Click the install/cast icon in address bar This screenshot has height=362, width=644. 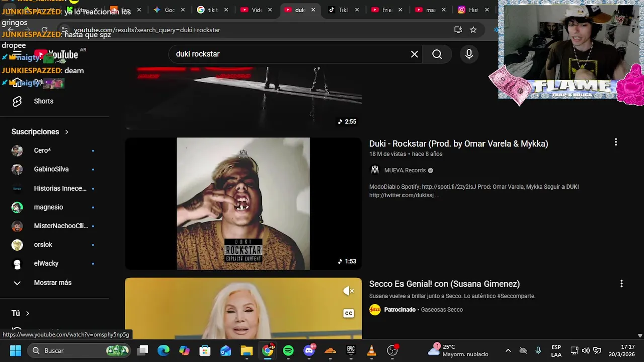458,30
